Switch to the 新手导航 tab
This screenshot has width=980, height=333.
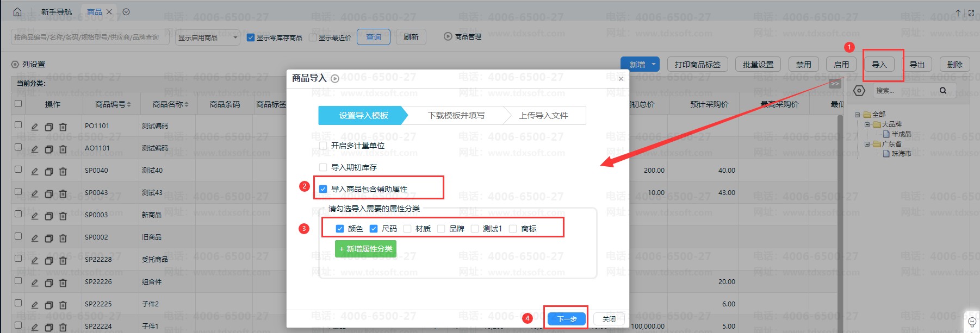click(56, 12)
